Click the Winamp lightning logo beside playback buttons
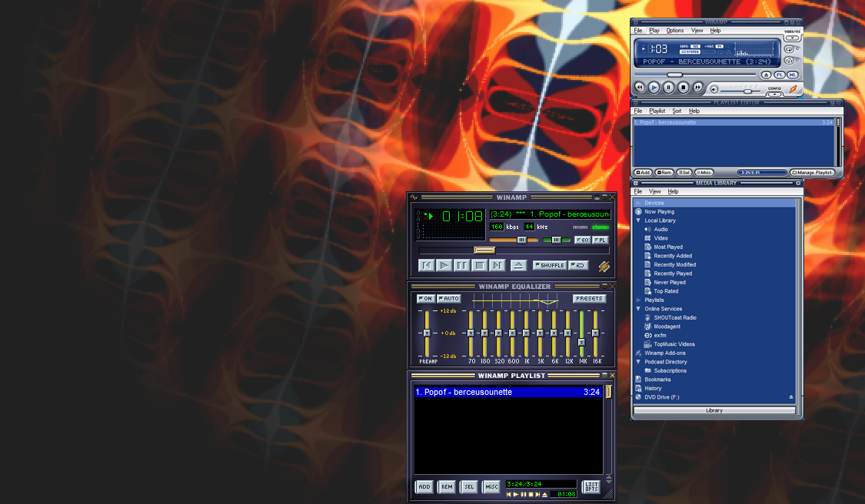Screen dimensions: 865x504 click(604, 266)
